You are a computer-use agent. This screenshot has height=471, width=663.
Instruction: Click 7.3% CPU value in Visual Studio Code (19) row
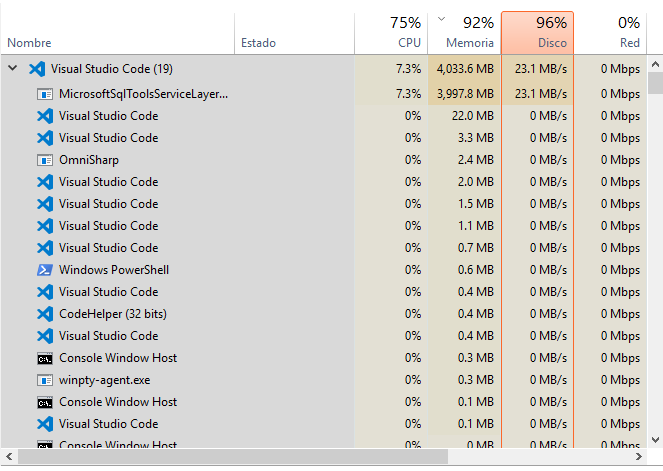408,69
